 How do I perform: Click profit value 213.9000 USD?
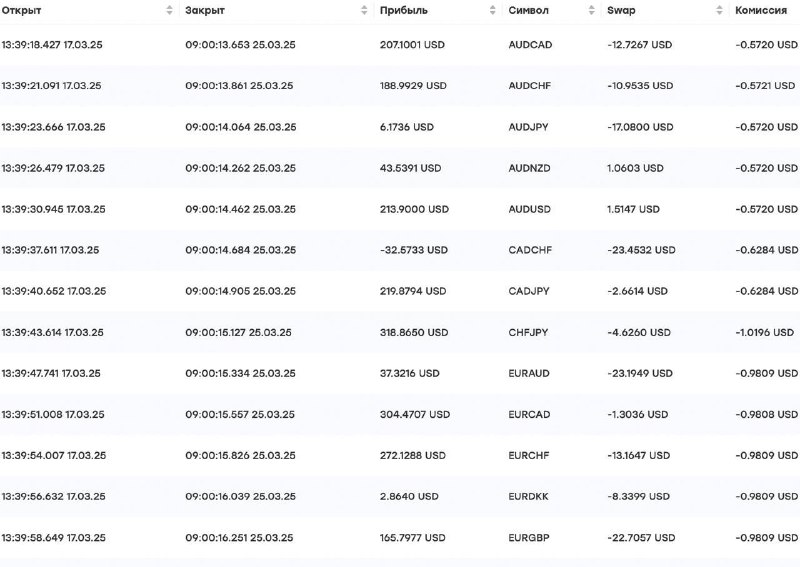pos(414,209)
